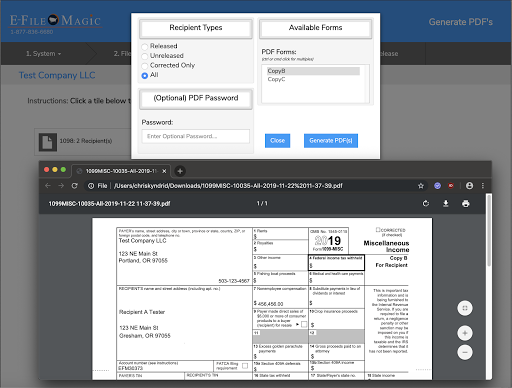Image resolution: width=512 pixels, height=388 pixels.
Task: Click the 1098 document tile icon
Action: point(47,142)
